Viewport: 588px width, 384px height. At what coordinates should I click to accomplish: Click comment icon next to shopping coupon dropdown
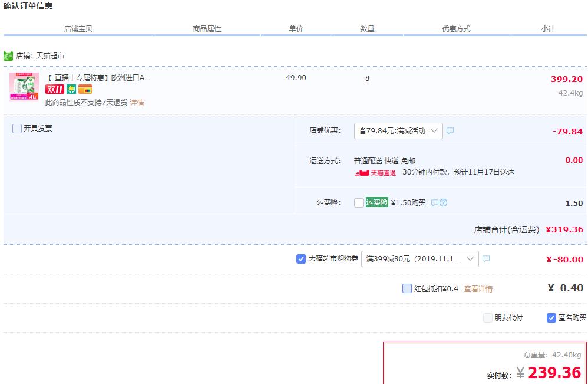pos(486,258)
